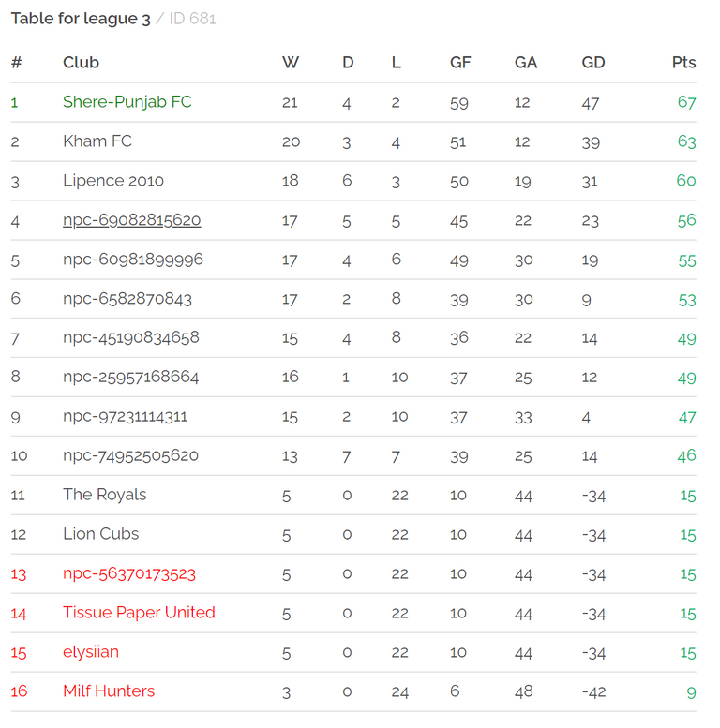The image size is (720, 728).
Task: Select club npc-74952505620
Action: [x=130, y=455]
